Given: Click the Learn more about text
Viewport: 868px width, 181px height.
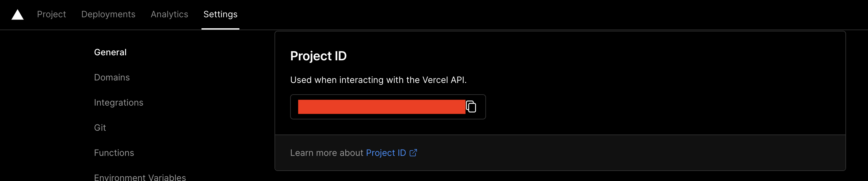Looking at the screenshot, I should tap(326, 153).
